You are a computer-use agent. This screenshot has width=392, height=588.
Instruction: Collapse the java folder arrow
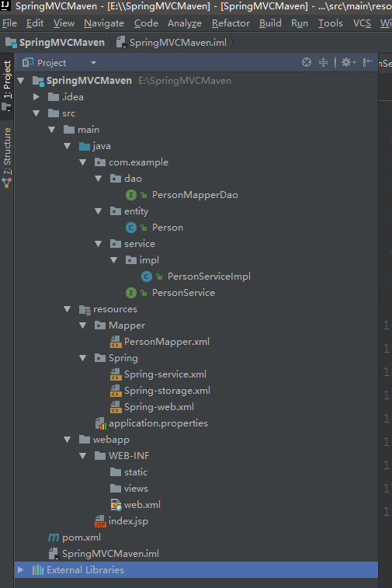click(x=68, y=146)
